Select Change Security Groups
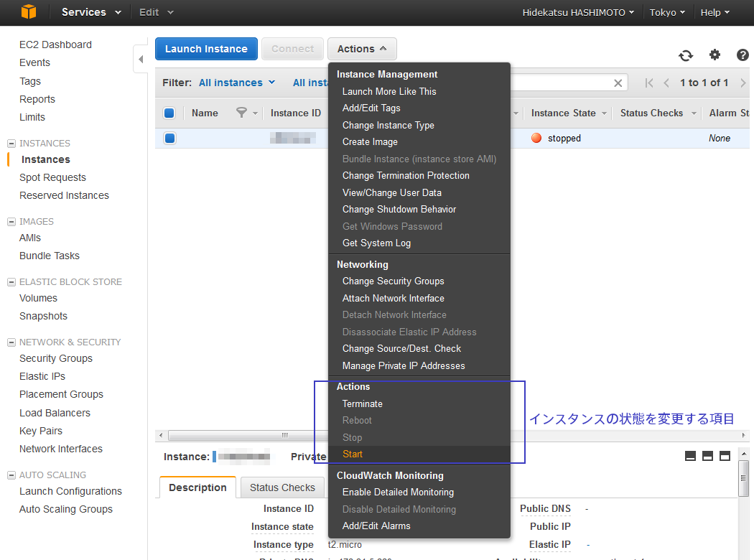The height and width of the screenshot is (560, 754). [394, 281]
